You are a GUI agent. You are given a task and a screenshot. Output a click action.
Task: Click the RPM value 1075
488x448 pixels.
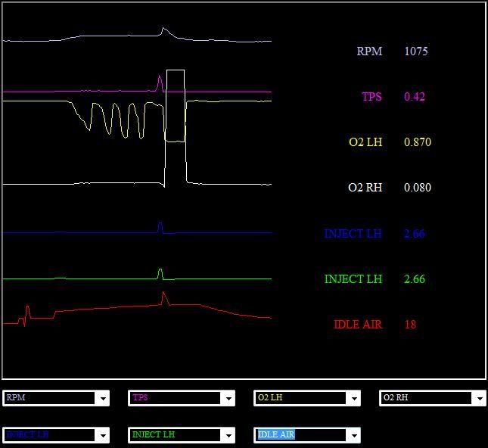(416, 51)
